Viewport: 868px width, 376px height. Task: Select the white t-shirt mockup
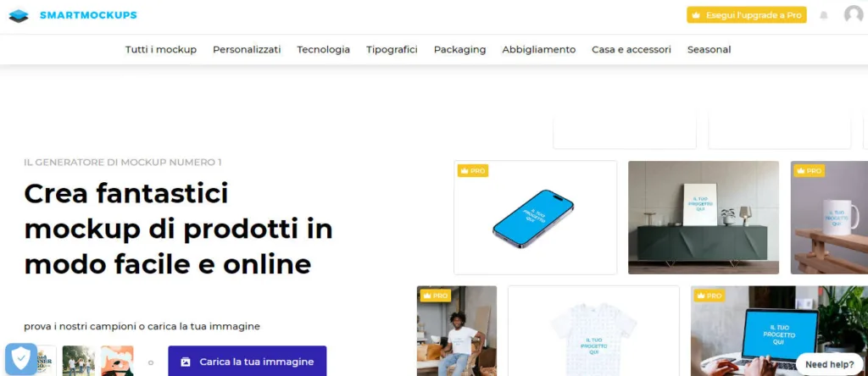click(593, 330)
